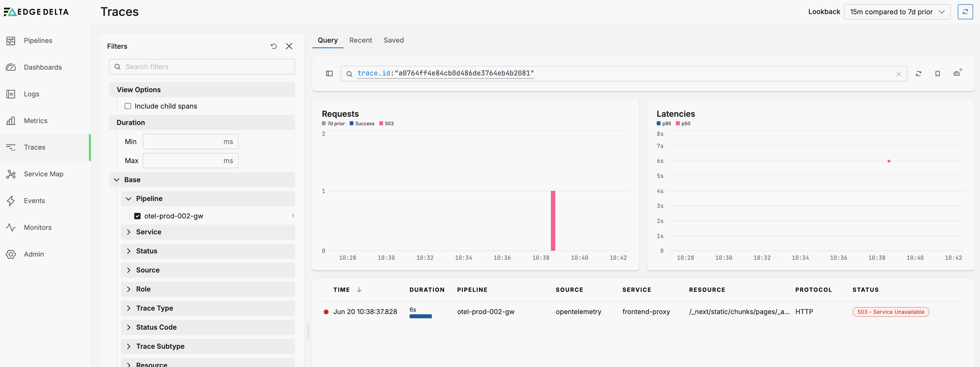980x367 pixels.
Task: Click the /_next/static/chunks/pages resource cell
Action: tap(739, 312)
